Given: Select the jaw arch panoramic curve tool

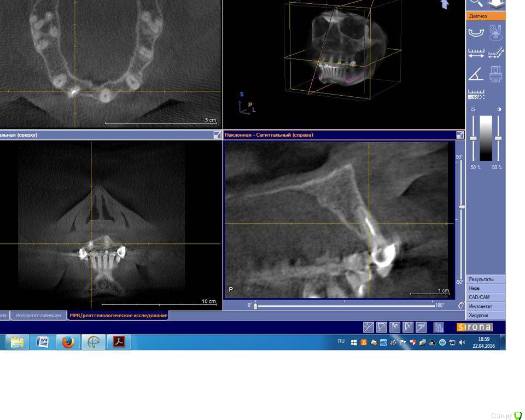Looking at the screenshot, I should [x=476, y=32].
